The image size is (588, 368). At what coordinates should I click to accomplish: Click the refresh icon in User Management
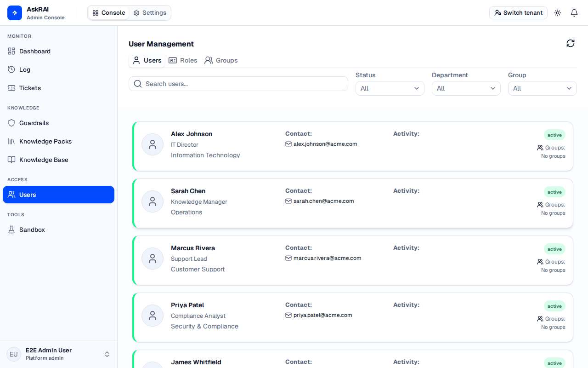pyautogui.click(x=571, y=43)
